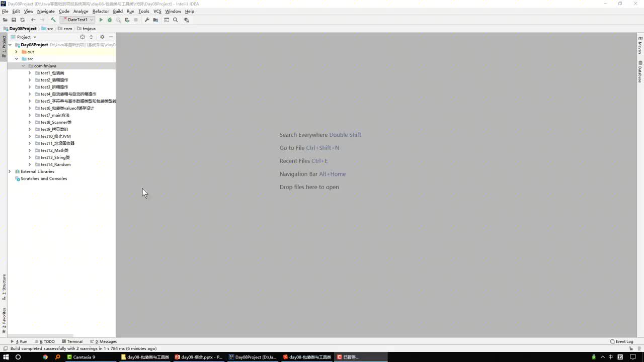This screenshot has width=644, height=362.
Task: Open the DateTest1 run configuration dropdown
Action: (77, 20)
